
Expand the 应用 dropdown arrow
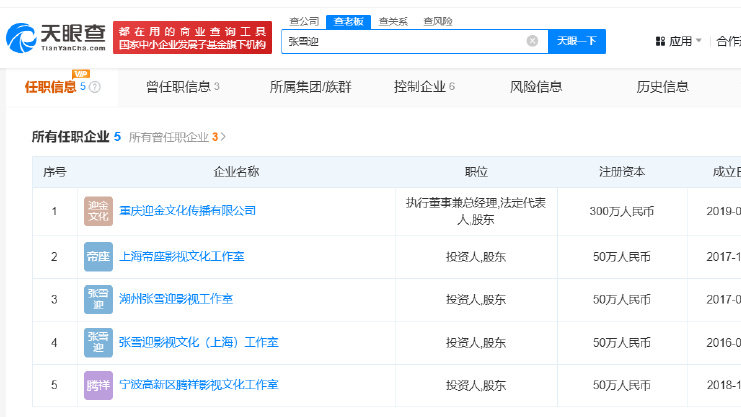pyautogui.click(x=698, y=41)
